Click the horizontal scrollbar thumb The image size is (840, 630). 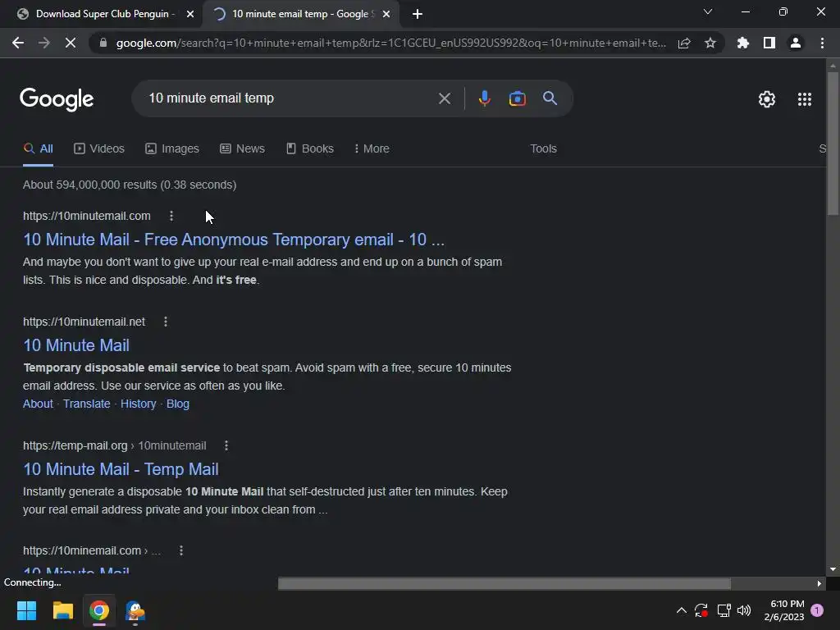[x=504, y=583]
